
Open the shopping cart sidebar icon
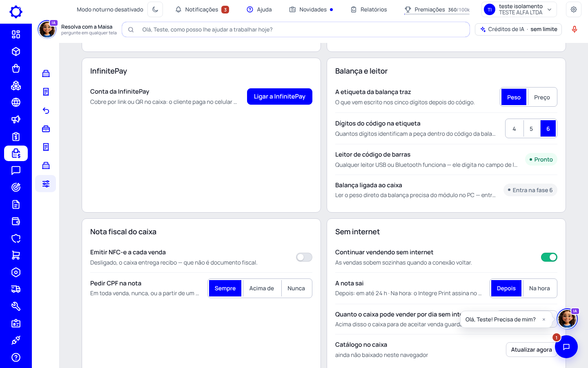click(16, 255)
